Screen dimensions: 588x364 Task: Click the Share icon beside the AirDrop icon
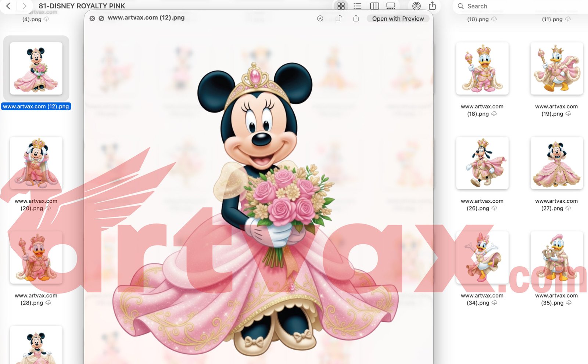(432, 6)
